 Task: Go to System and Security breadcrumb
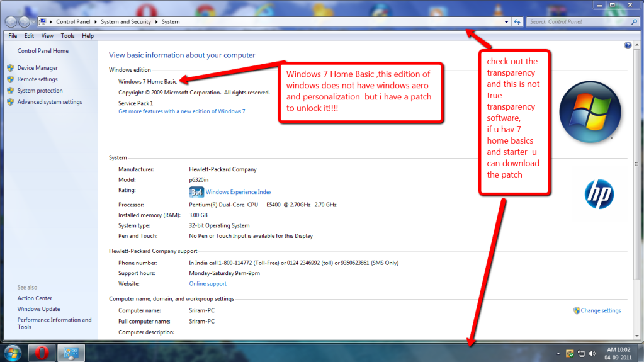coord(126,22)
